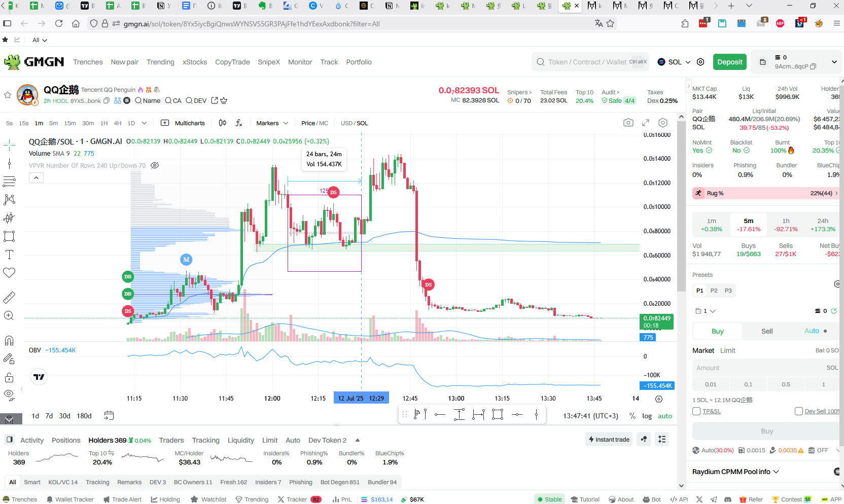Click the token search field
This screenshot has width=844, height=504.
pyautogui.click(x=590, y=62)
